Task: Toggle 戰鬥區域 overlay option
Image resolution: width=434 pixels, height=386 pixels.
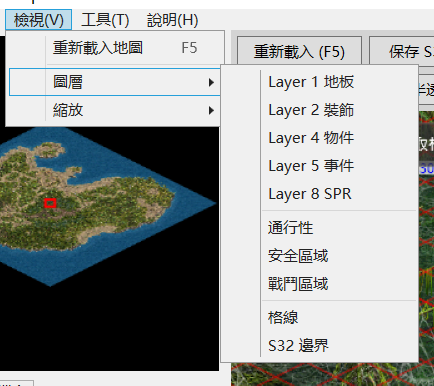Action: [x=319, y=284]
